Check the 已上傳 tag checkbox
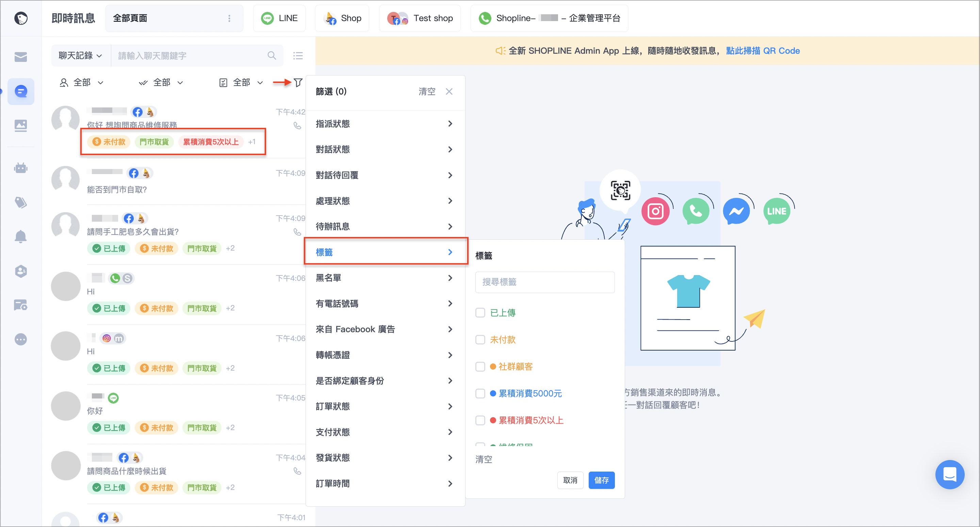This screenshot has width=980, height=527. point(480,313)
